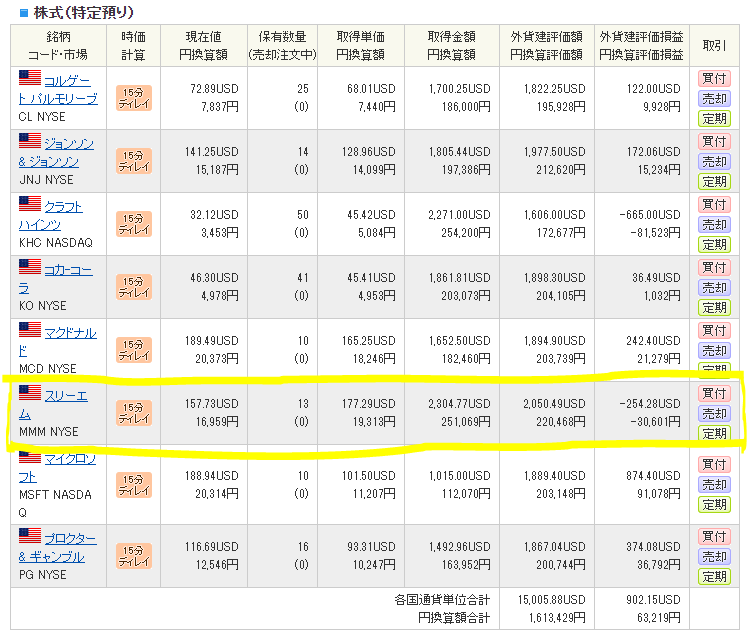Click the US flag icon beside Coca-Cola
The image size is (755, 638).
point(30,267)
